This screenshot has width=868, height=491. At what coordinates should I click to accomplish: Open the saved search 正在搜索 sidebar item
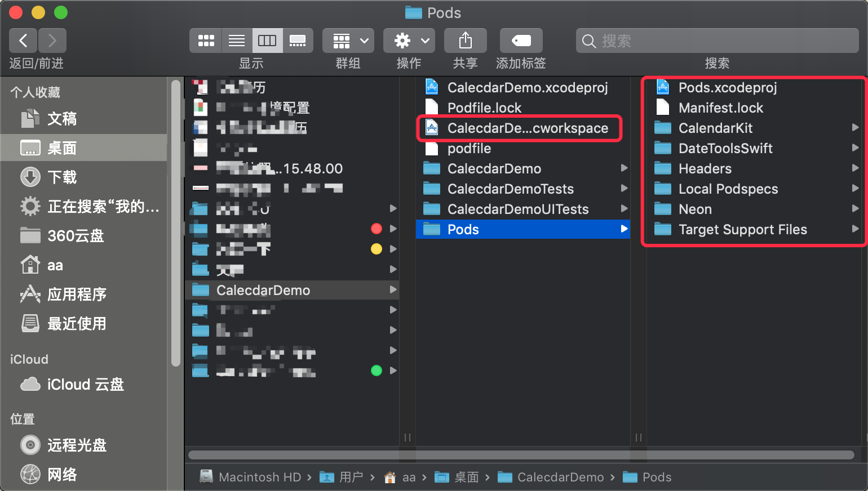coord(85,207)
